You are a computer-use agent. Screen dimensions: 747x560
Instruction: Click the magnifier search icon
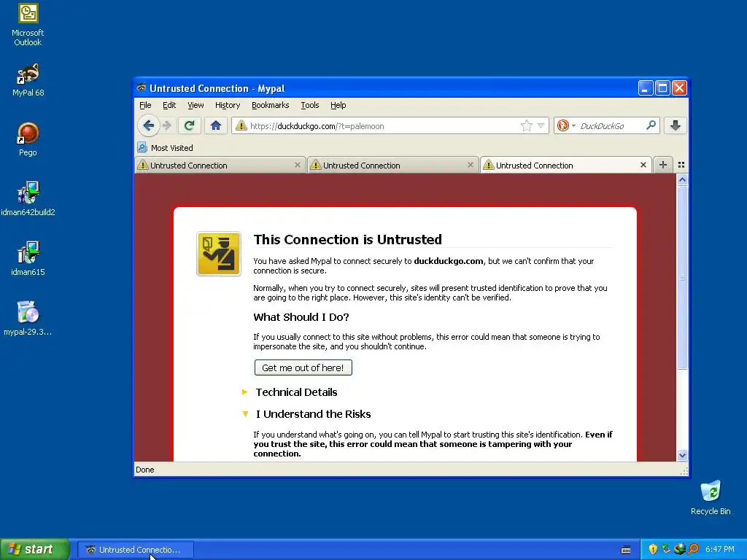click(x=651, y=125)
